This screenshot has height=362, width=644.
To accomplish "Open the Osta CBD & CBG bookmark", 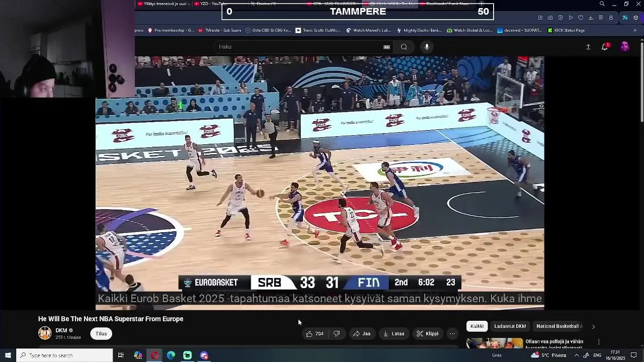I will click(x=268, y=30).
